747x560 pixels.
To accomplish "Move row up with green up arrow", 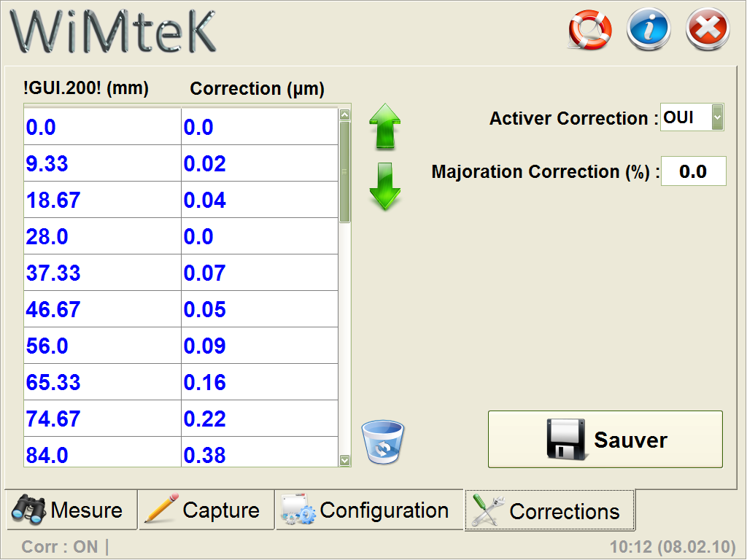I will point(385,126).
